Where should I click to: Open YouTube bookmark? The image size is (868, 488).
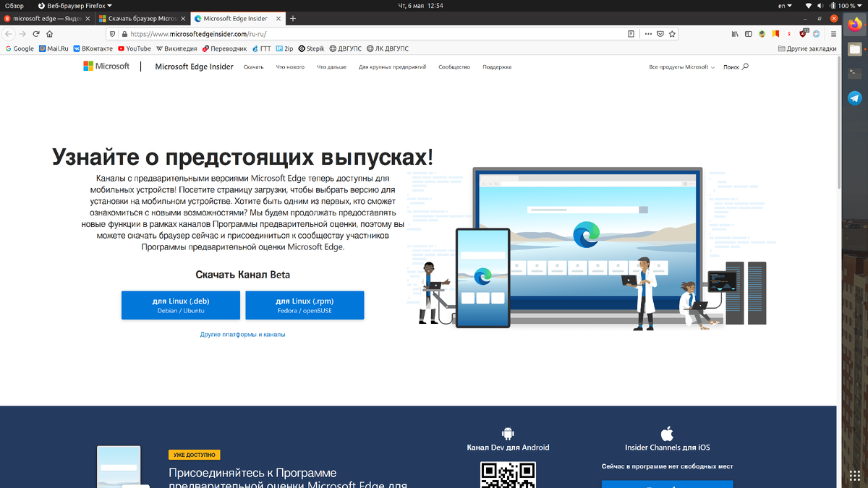pos(134,48)
